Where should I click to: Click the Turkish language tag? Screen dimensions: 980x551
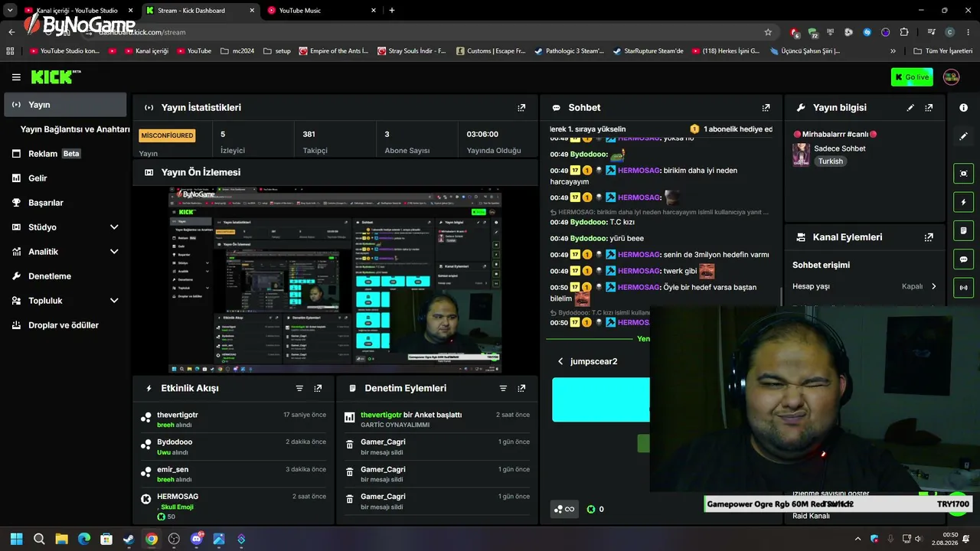coord(830,161)
